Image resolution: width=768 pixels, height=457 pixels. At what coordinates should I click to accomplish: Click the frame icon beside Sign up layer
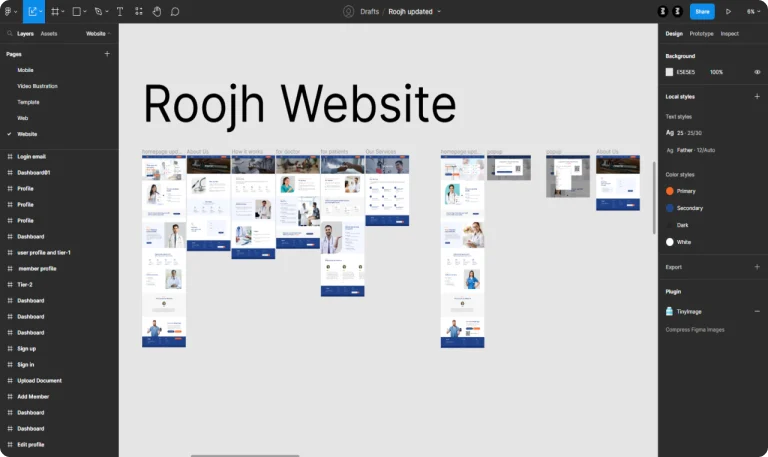tap(10, 349)
